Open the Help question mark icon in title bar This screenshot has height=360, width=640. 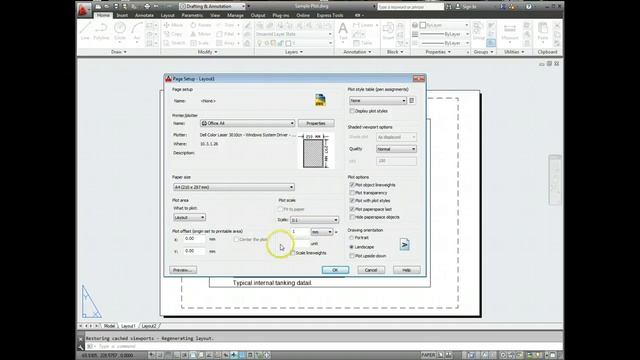(x=529, y=7)
